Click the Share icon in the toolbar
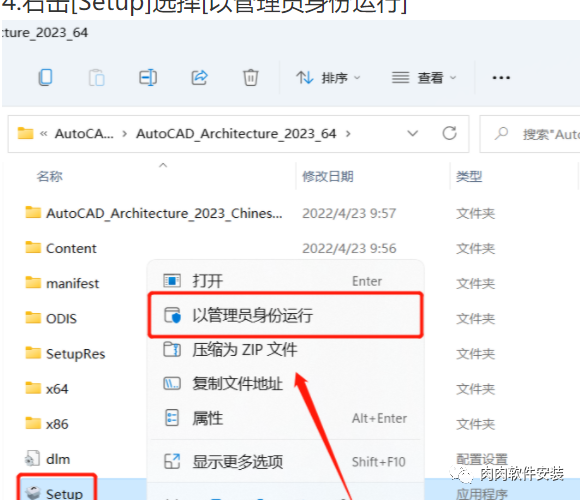 [x=199, y=78]
